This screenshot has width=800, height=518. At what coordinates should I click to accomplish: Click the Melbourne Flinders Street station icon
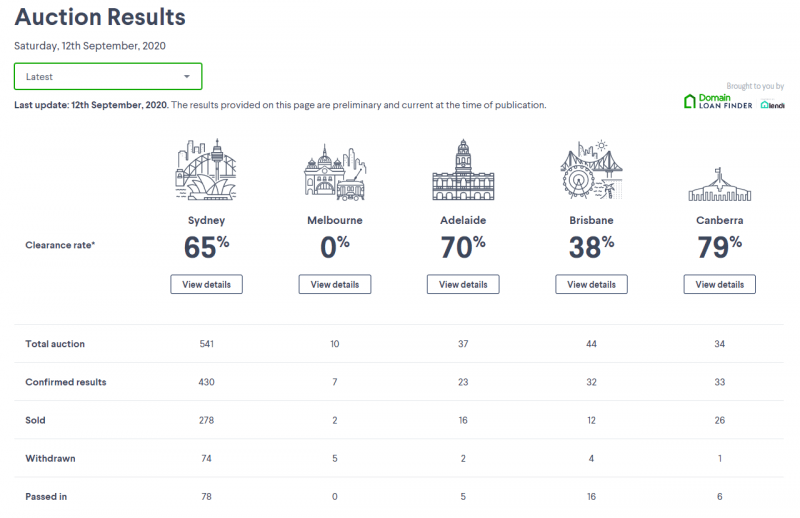pos(335,172)
